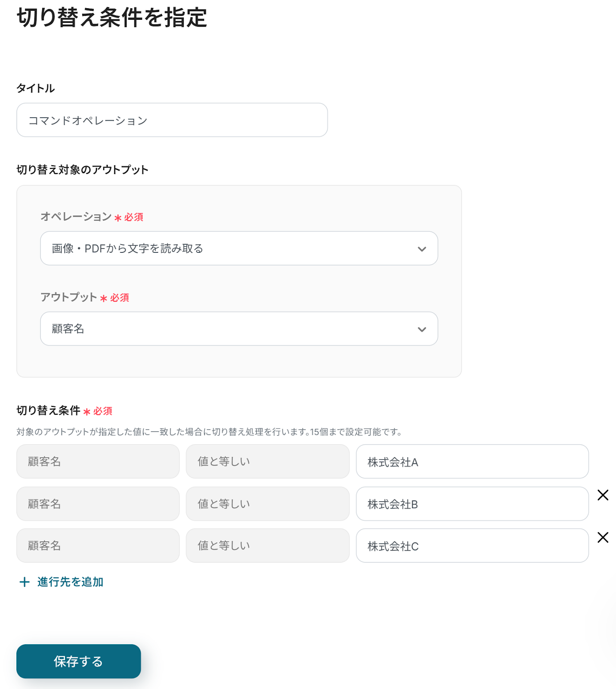Open the オペレーション dropdown chevron
Viewport: 616px width, 689px height.
[x=422, y=249]
